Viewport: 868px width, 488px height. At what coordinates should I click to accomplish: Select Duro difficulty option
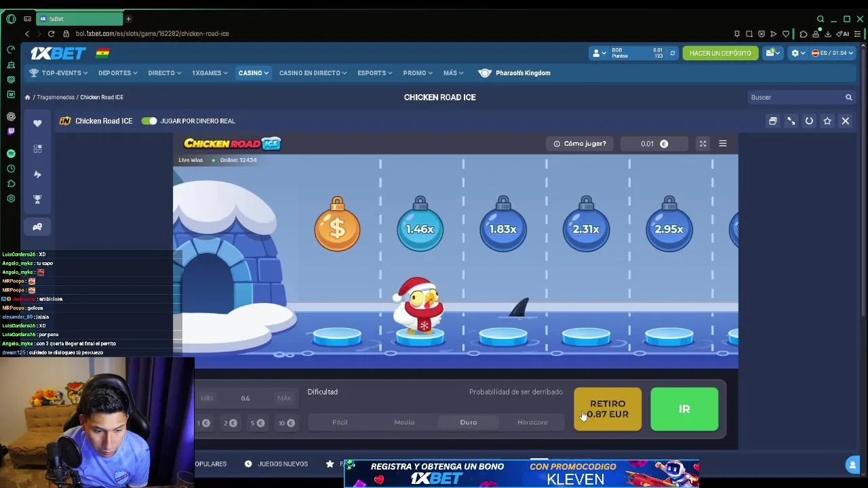pyautogui.click(x=469, y=422)
